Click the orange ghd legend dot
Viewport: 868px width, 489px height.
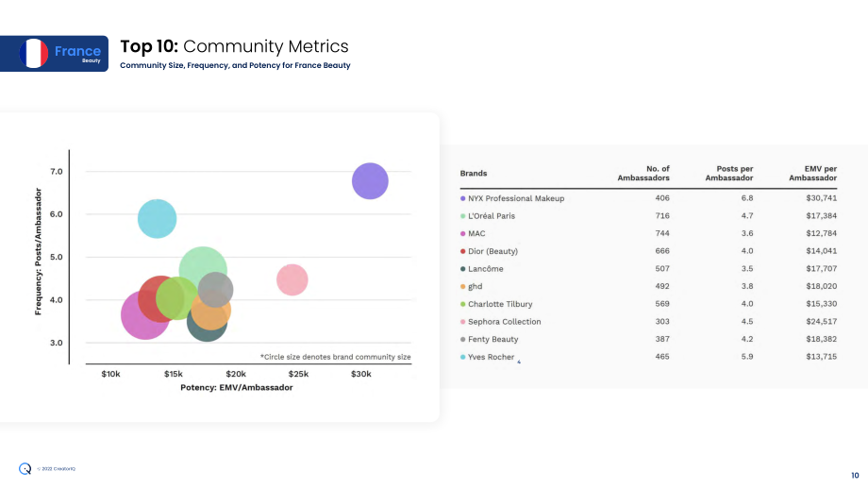pos(463,286)
